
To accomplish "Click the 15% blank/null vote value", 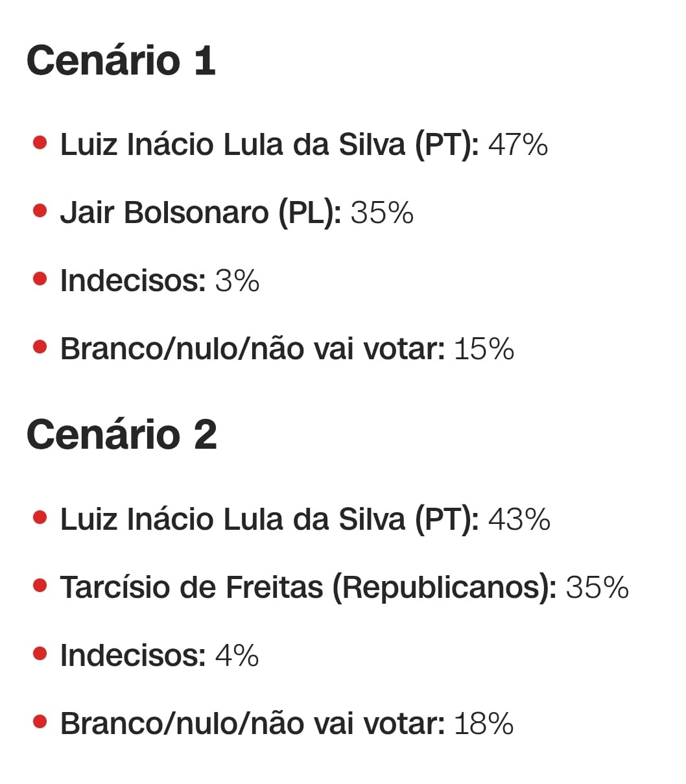I will click(x=484, y=349).
